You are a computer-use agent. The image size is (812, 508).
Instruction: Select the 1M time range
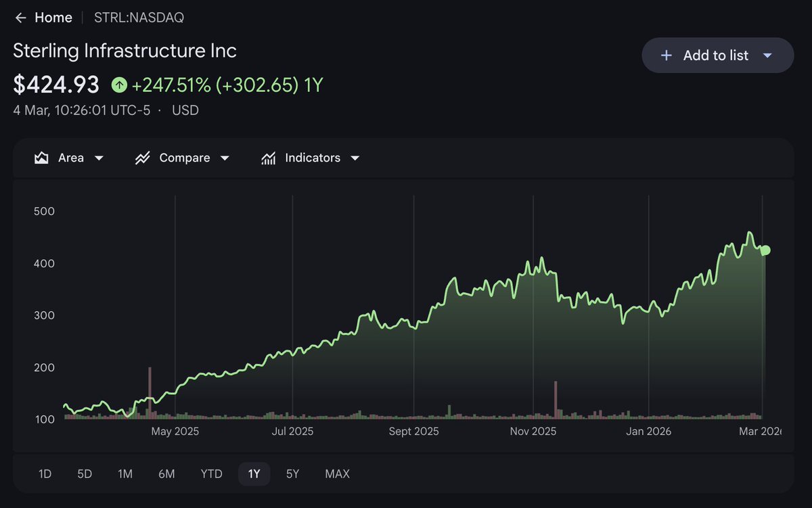pyautogui.click(x=125, y=474)
